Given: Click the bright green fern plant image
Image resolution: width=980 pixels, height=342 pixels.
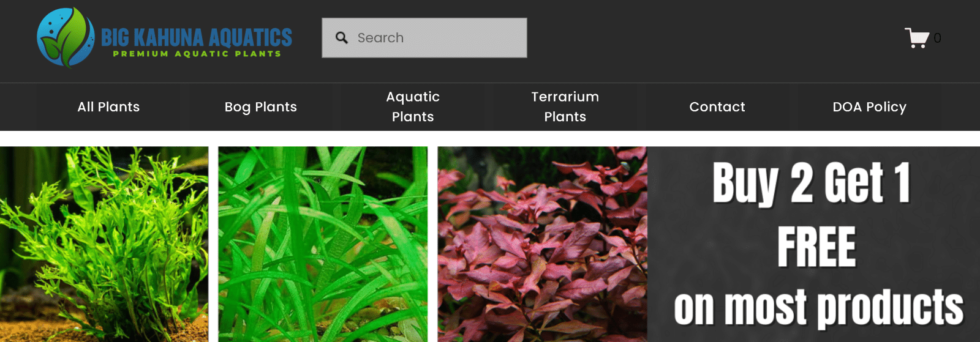Looking at the screenshot, I should coord(104,243).
